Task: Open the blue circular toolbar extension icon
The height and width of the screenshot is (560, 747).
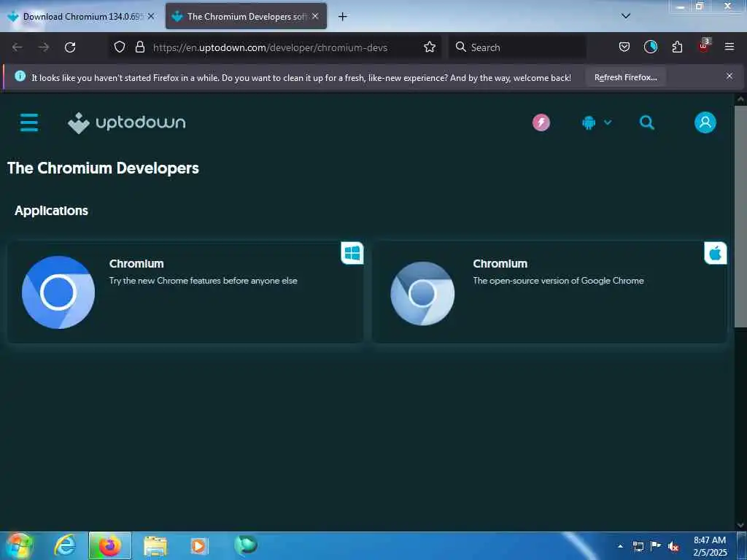Action: point(651,47)
